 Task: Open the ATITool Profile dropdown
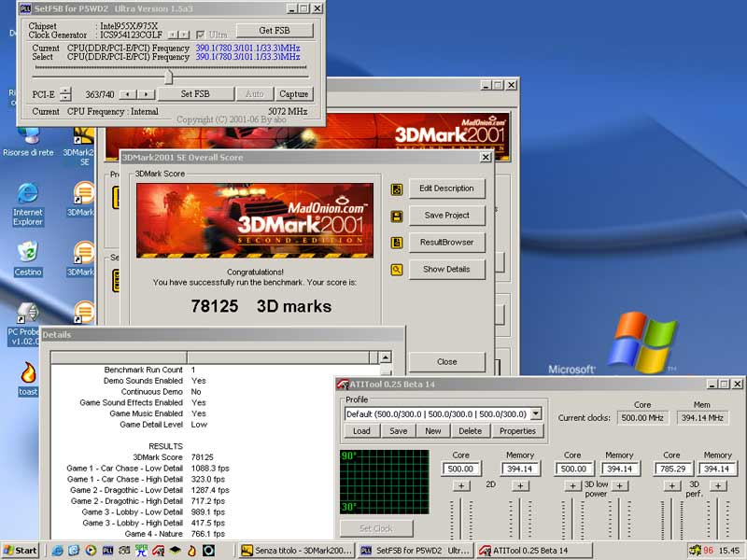point(536,413)
